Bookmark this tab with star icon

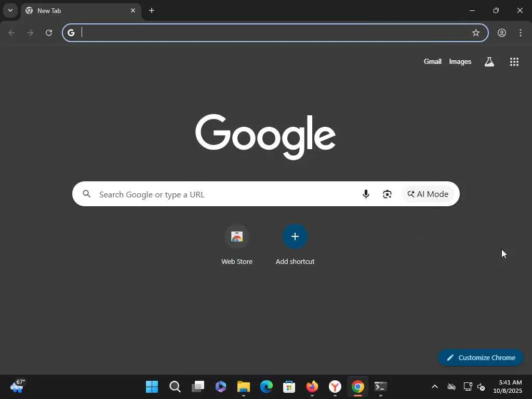(476, 33)
